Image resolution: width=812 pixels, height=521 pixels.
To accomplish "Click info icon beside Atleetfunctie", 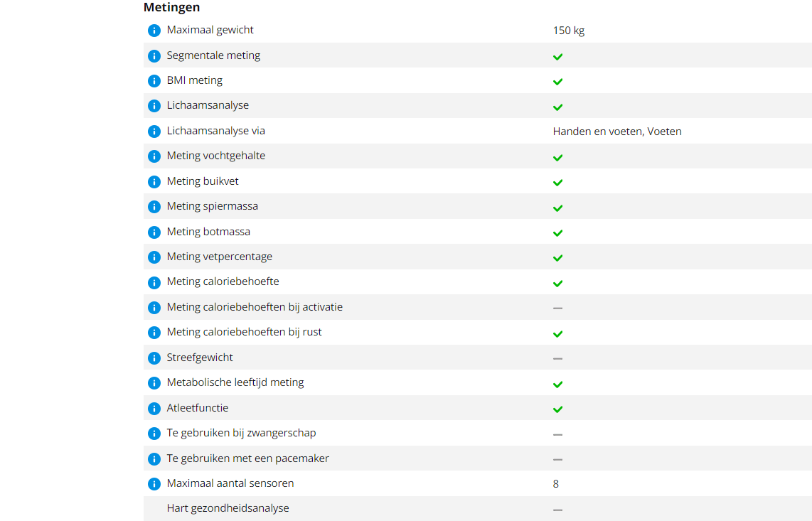I will 154,409.
